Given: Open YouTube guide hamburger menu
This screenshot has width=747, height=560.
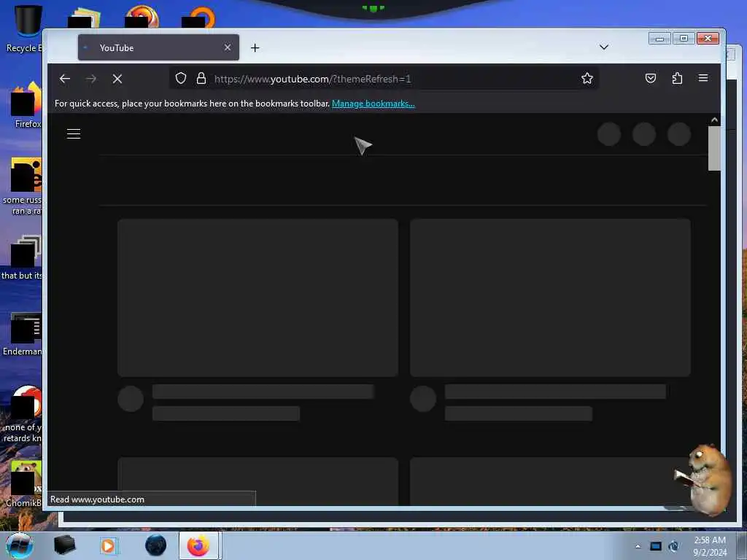Looking at the screenshot, I should (74, 134).
